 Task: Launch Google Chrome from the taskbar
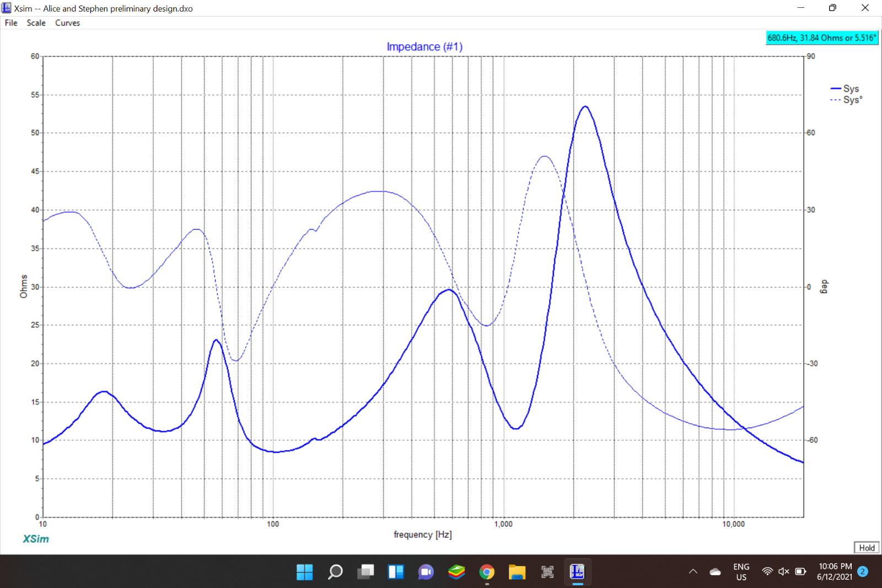487,572
